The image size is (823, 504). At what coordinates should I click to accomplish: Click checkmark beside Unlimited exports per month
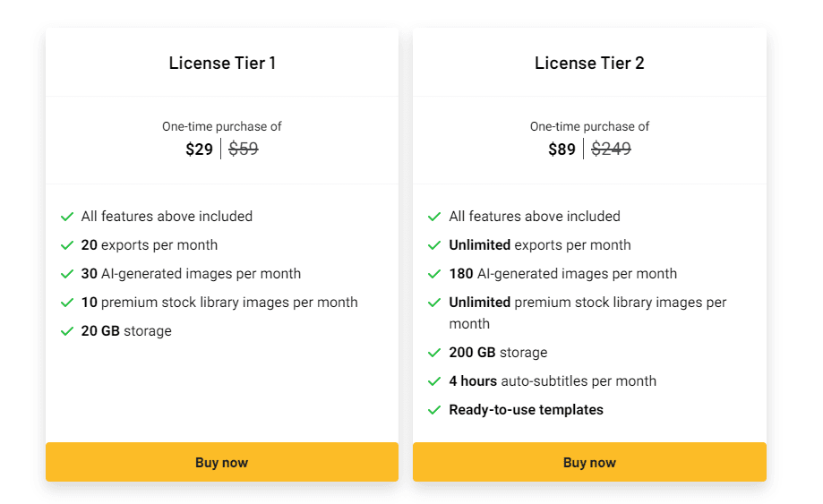click(x=434, y=245)
